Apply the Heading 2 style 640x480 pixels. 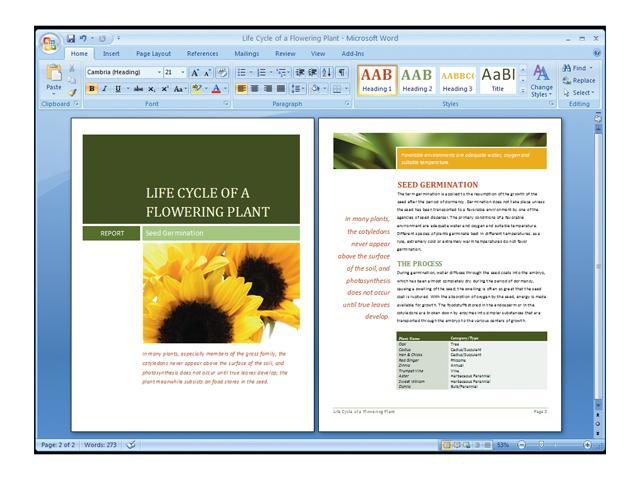pyautogui.click(x=416, y=79)
